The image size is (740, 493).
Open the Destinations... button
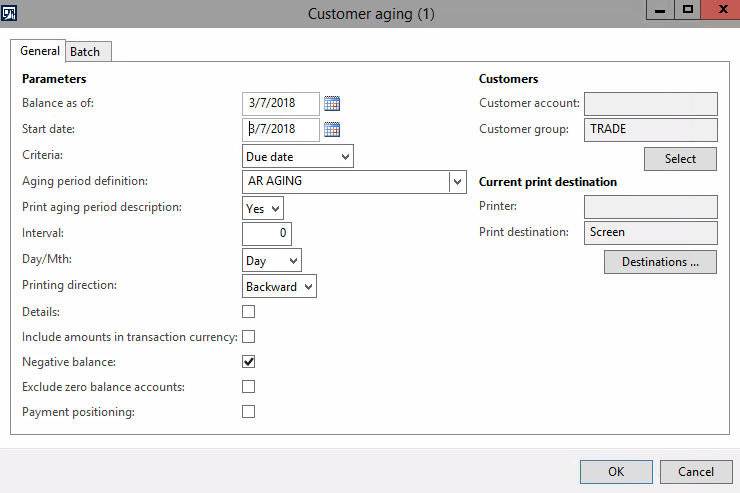(660, 262)
